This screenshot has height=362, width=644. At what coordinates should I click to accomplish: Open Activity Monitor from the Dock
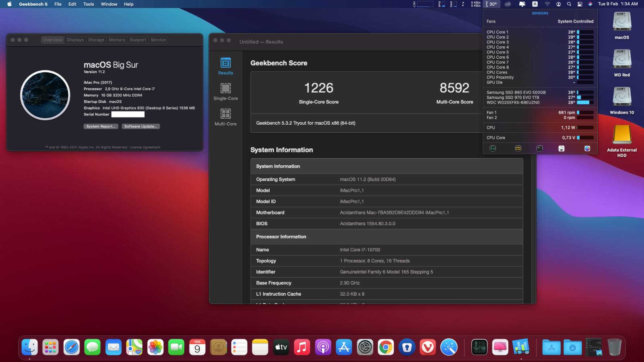tap(479, 347)
